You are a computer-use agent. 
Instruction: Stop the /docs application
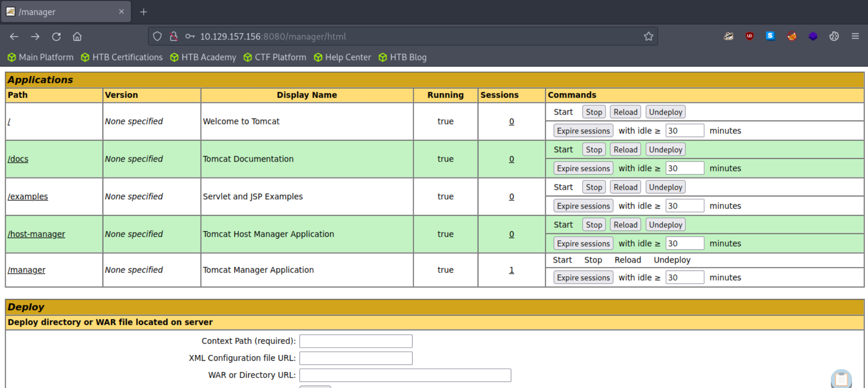594,149
